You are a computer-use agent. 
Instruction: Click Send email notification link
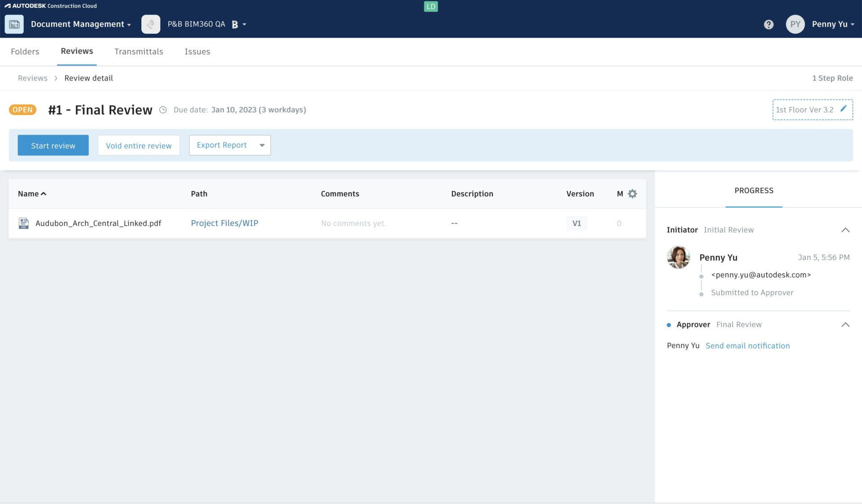(748, 346)
